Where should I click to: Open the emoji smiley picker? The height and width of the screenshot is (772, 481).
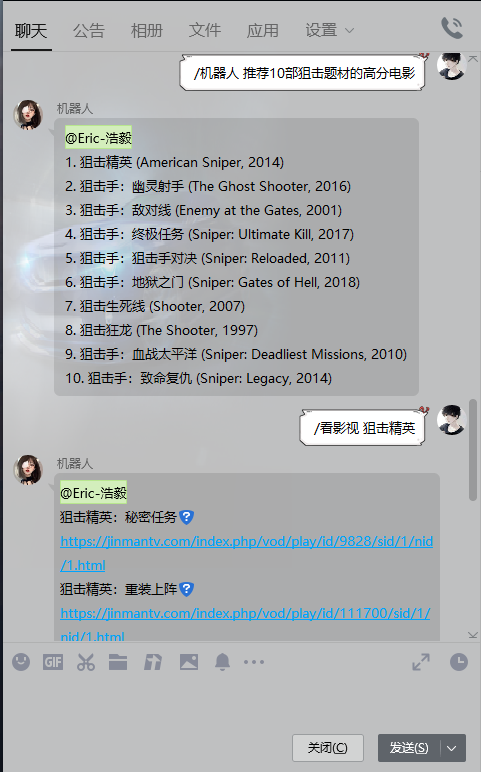coord(21,662)
